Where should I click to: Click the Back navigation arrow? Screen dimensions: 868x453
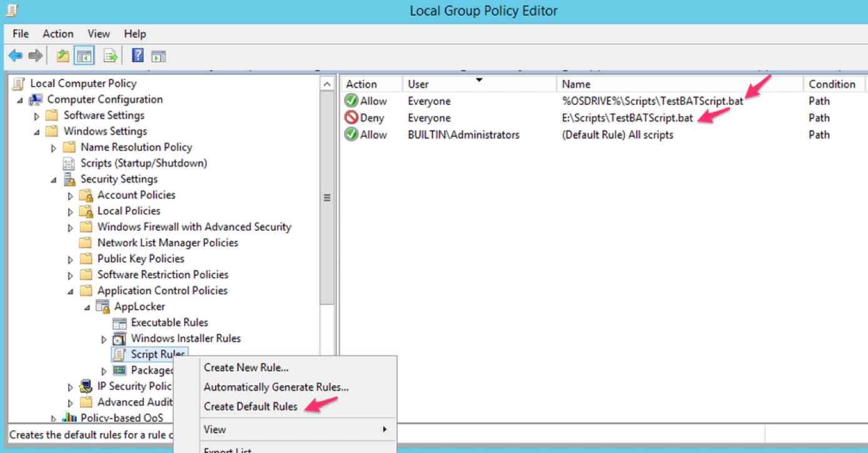click(15, 55)
